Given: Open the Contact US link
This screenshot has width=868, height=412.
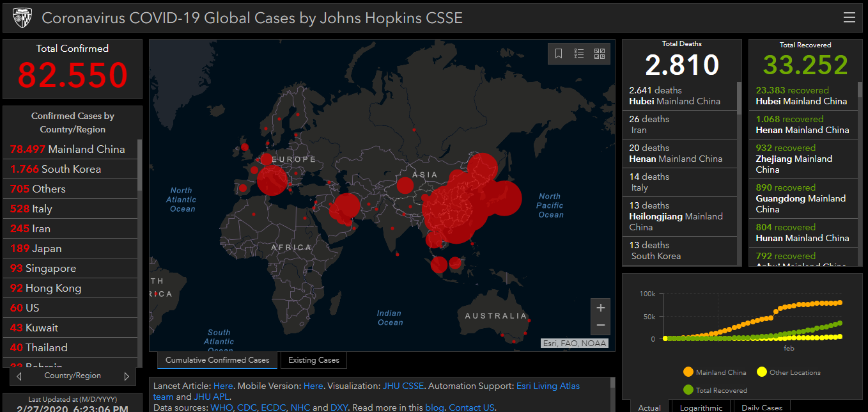Looking at the screenshot, I should coord(472,408).
